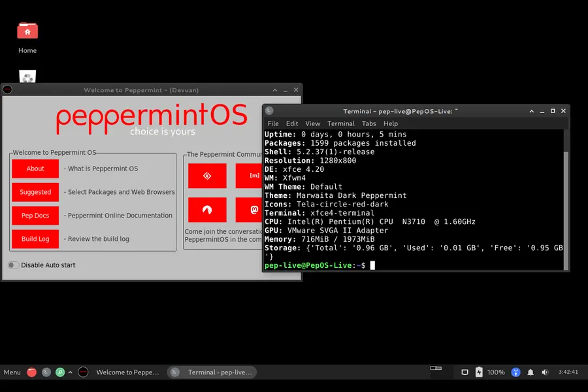Image resolution: width=588 pixels, height=392 pixels.
Task: Launch the red file manager panel icon
Action: (x=32, y=372)
